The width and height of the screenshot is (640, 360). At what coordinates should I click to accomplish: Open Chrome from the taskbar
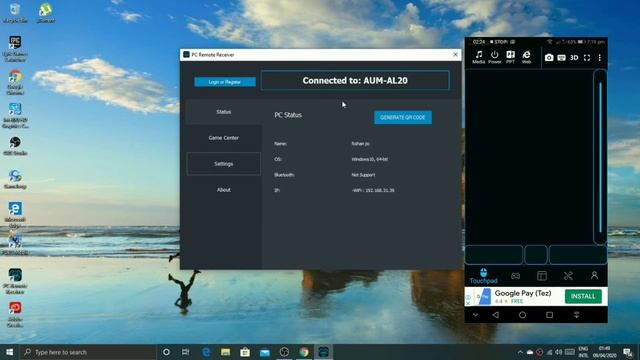(304, 352)
